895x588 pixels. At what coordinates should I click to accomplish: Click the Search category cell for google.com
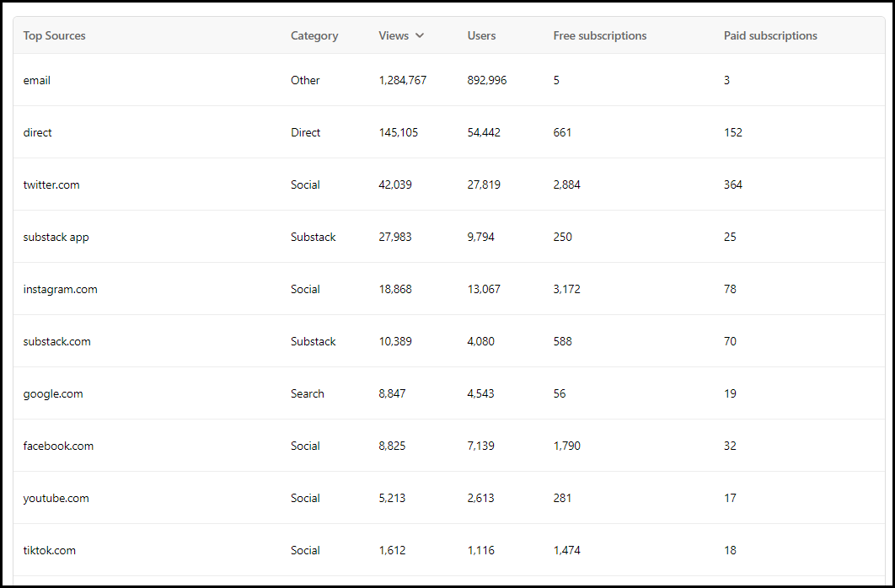click(x=307, y=393)
